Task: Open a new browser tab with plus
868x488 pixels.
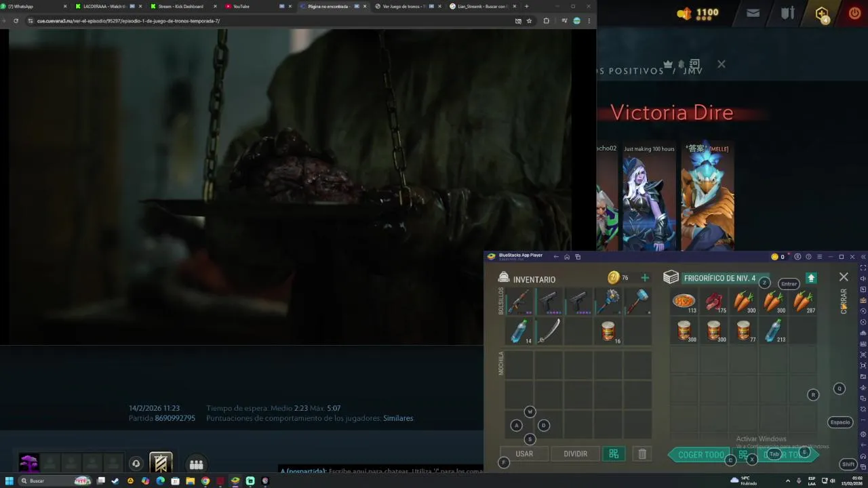Action: 526,6
